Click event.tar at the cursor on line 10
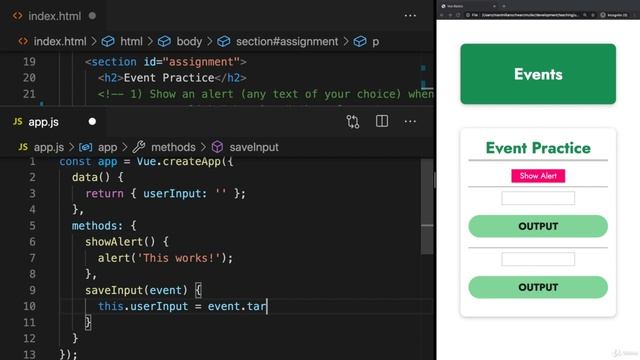 click(x=237, y=306)
